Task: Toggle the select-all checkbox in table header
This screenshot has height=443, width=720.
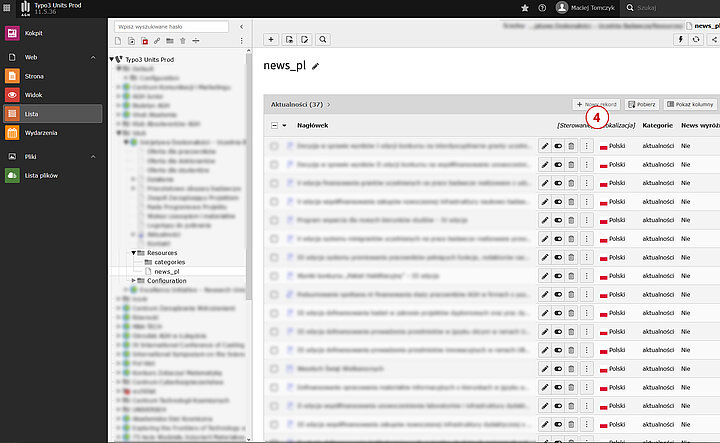Action: [274, 126]
